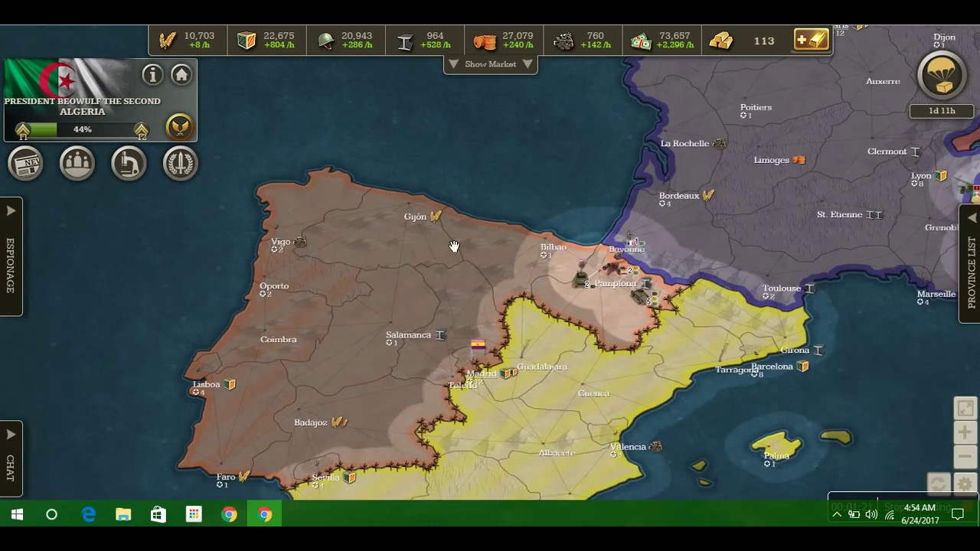Select the grain resource counter 10,703

coord(188,41)
